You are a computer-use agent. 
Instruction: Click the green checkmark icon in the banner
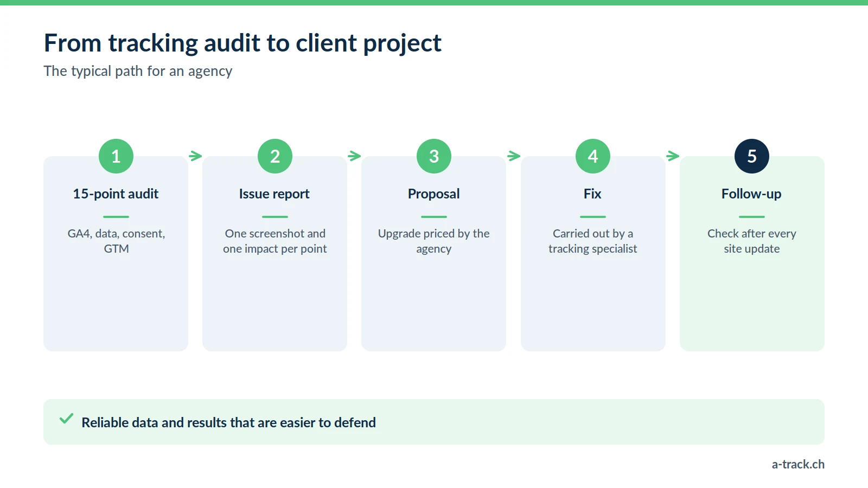point(66,419)
